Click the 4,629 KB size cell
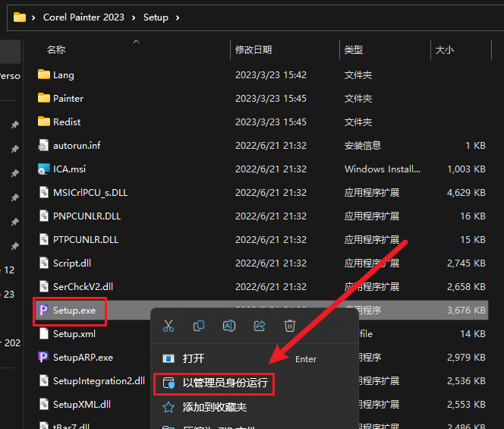 (466, 193)
